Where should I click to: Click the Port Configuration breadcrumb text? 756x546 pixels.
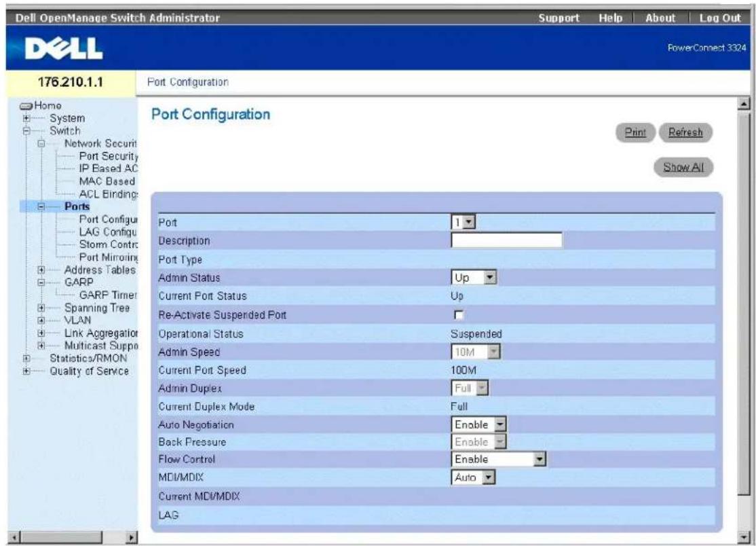click(x=187, y=82)
